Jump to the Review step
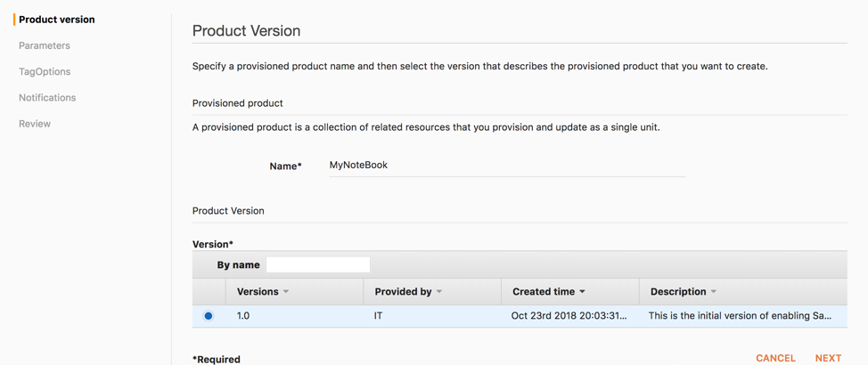This screenshot has height=365, width=868. pyautogui.click(x=35, y=124)
